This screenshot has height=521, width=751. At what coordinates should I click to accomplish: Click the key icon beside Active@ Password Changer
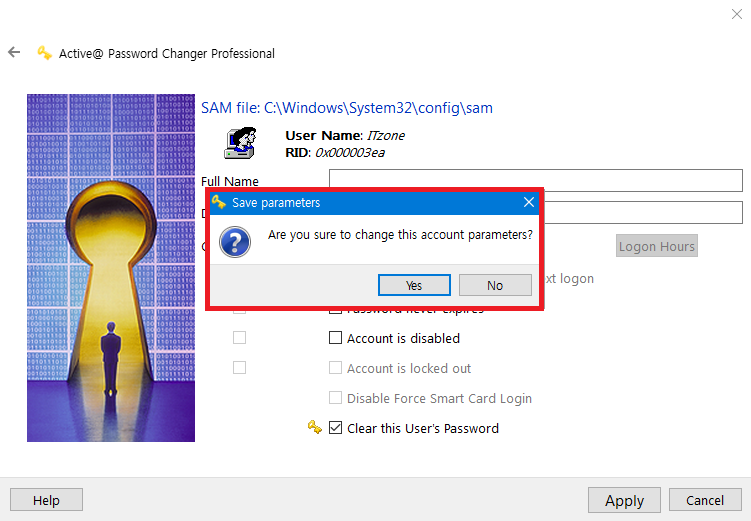45,53
